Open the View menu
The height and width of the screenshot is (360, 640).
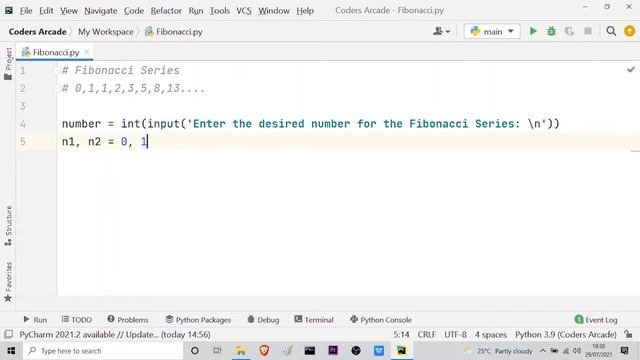coord(69,11)
